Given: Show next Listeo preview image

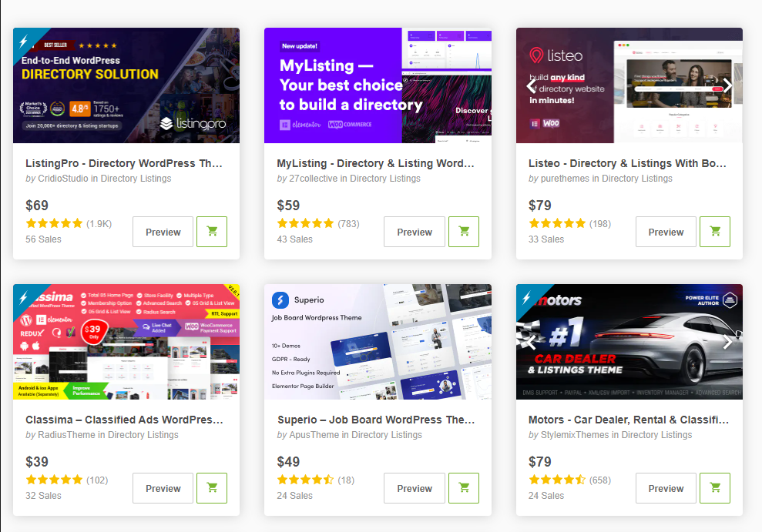Looking at the screenshot, I should coord(727,85).
